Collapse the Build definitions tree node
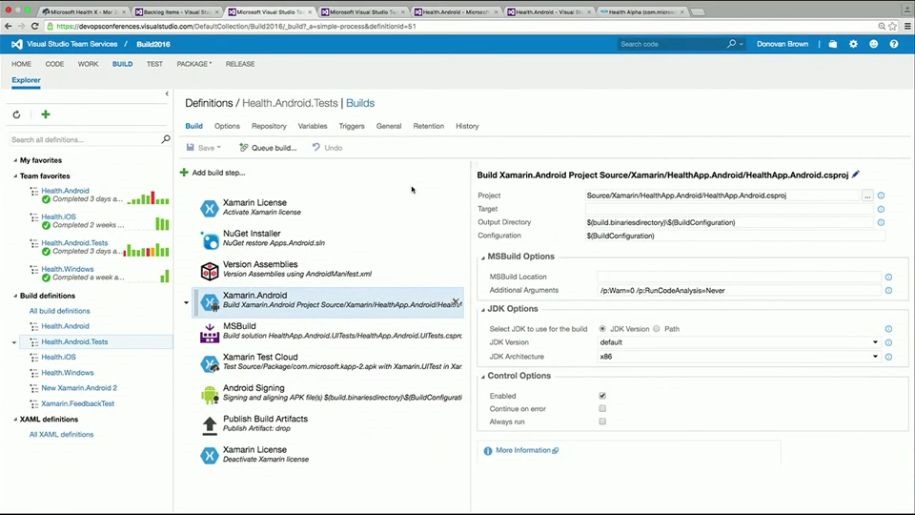Image resolution: width=915 pixels, height=515 pixels. point(15,296)
